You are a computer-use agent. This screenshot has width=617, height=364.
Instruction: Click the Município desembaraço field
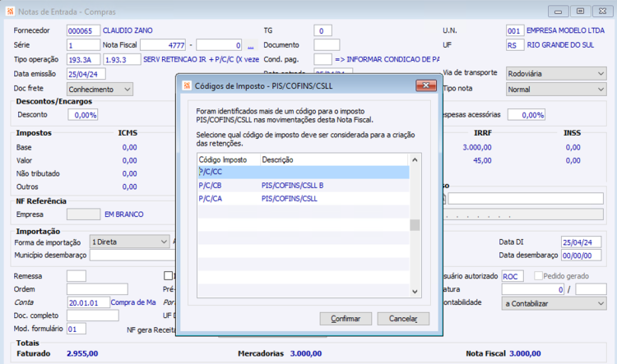point(132,255)
